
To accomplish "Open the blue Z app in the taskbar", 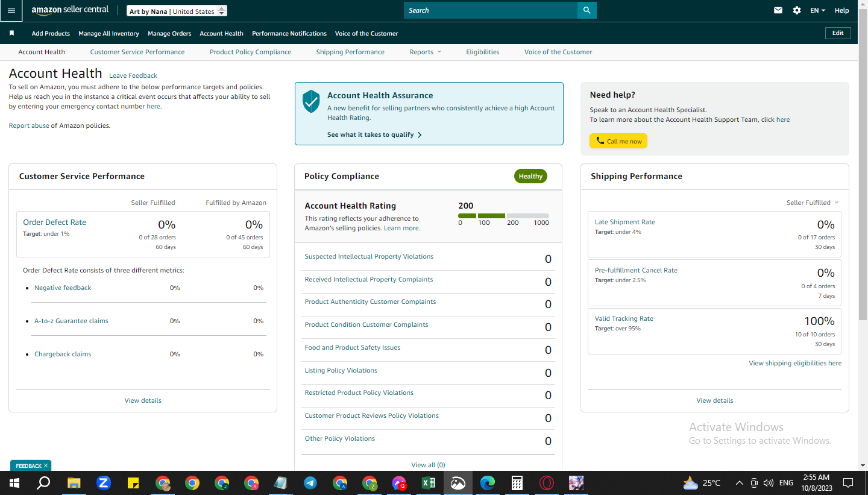I will [104, 483].
